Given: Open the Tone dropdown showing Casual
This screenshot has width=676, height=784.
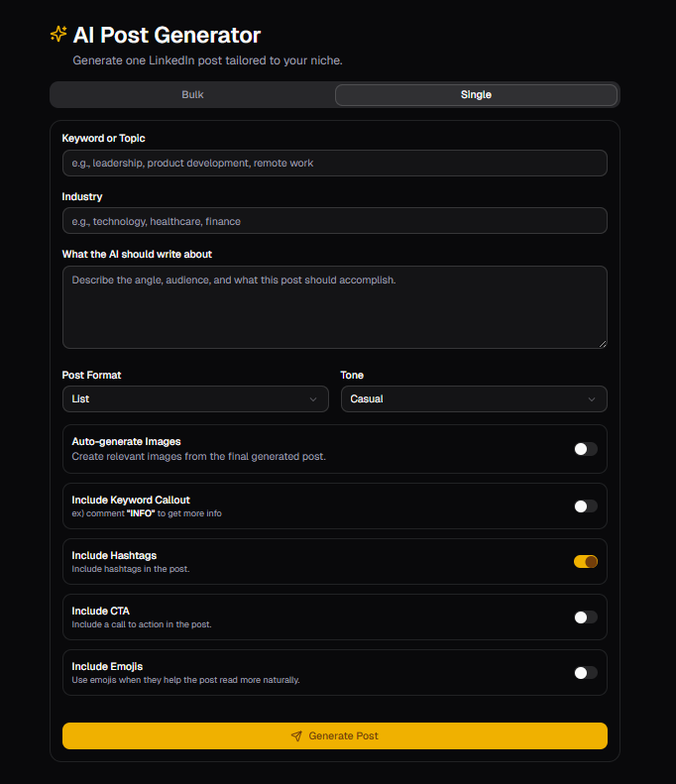Looking at the screenshot, I should click(473, 399).
